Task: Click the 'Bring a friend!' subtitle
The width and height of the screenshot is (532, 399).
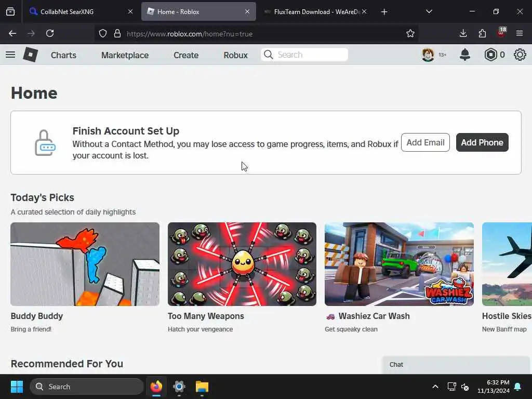Action: (31, 329)
